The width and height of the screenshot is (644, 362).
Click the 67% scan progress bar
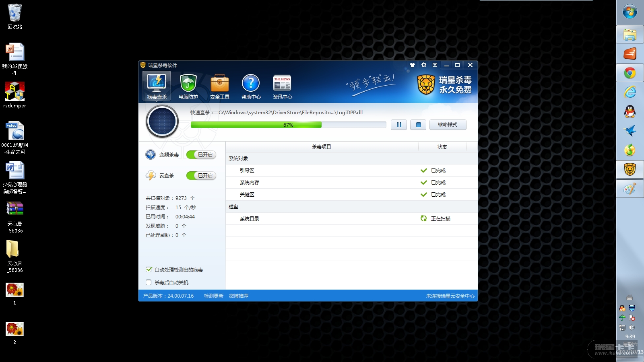tap(288, 125)
